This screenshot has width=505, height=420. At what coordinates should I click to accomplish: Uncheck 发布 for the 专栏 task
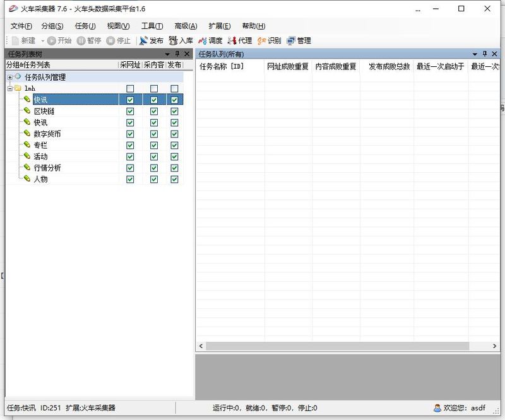click(x=174, y=145)
